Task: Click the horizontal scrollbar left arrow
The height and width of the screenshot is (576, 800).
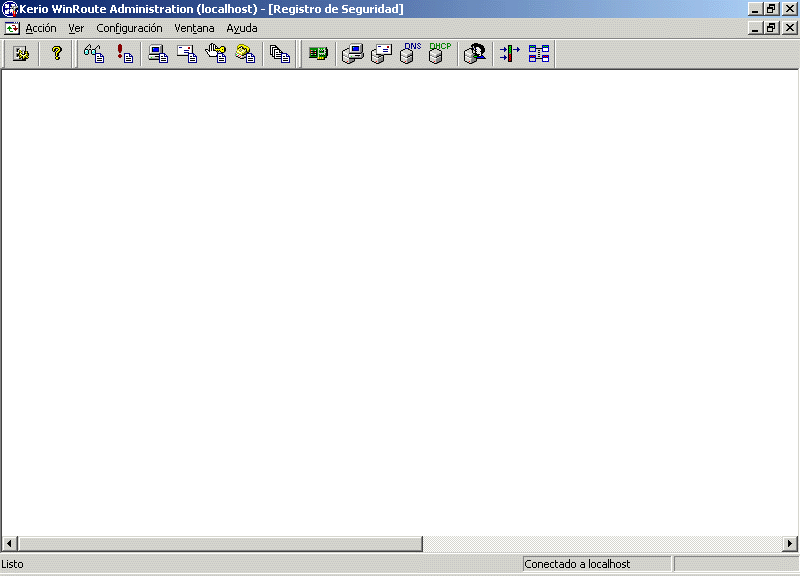Action: tap(9, 543)
